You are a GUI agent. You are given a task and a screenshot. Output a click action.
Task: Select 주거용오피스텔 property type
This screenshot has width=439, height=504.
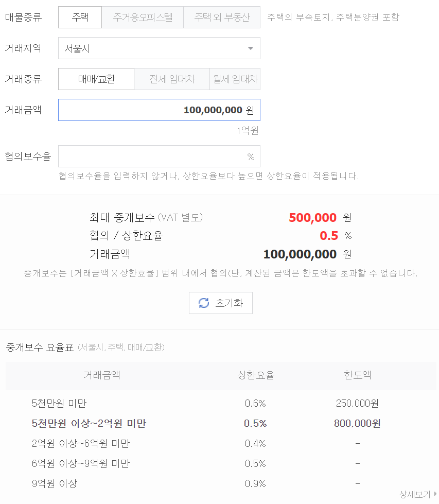click(x=143, y=18)
